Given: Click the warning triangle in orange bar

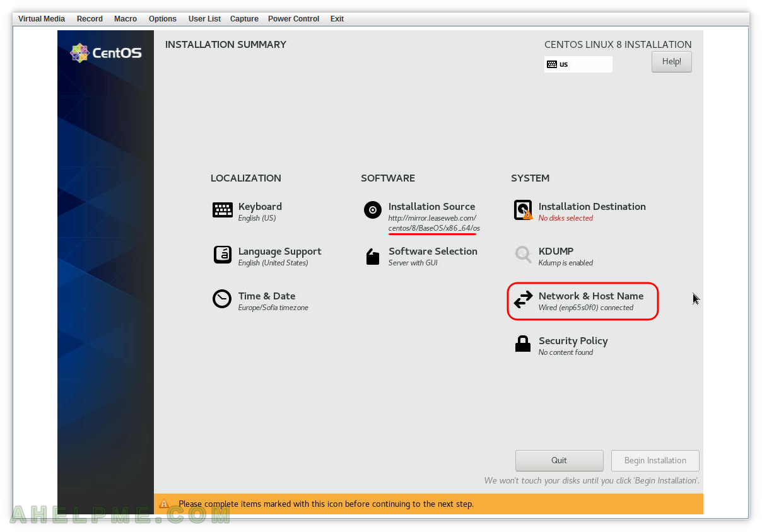Looking at the screenshot, I should point(164,504).
